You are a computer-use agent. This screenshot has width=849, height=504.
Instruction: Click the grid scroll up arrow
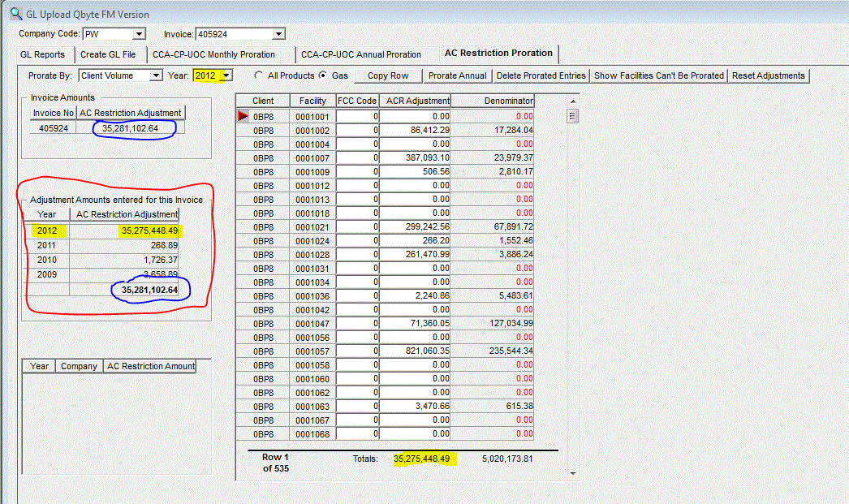pos(573,101)
